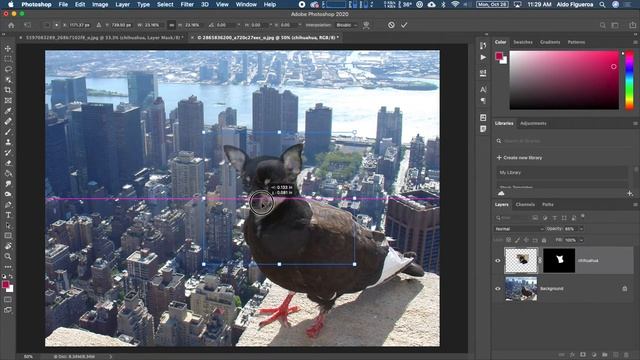This screenshot has height=360, width=640.
Task: Switch to the Swatches tab
Action: [x=522, y=42]
